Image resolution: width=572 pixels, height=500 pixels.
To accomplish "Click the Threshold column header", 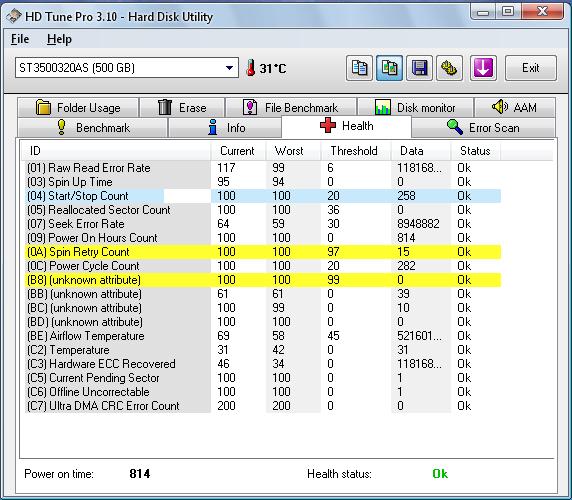I will [x=356, y=151].
